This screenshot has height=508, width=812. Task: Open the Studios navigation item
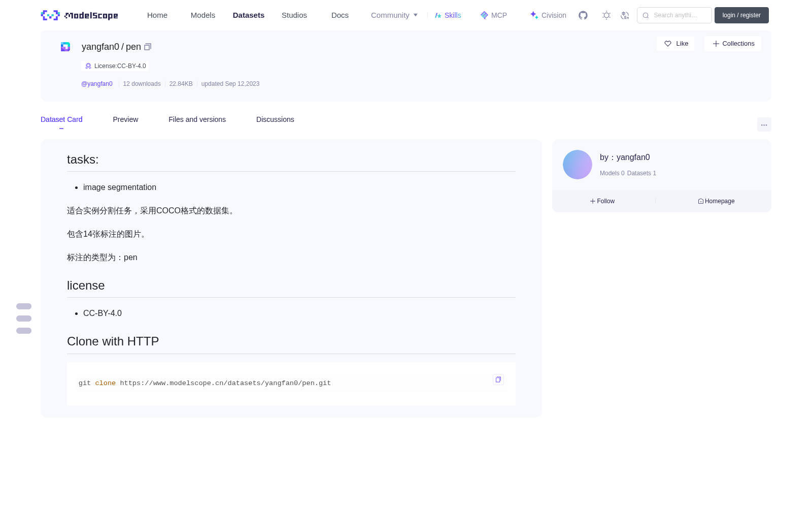tap(294, 15)
